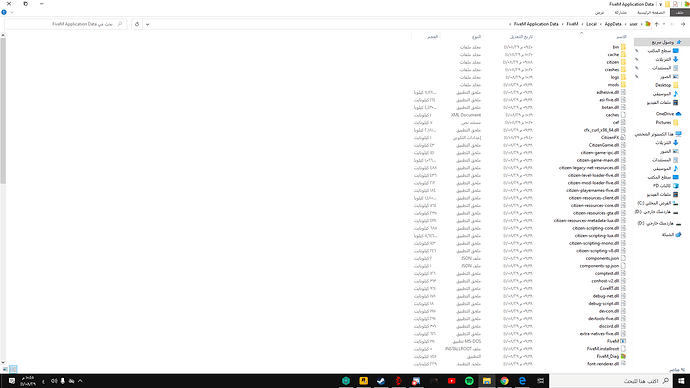Open Network in navigation pane
The width and height of the screenshot is (690, 388).
[672, 235]
